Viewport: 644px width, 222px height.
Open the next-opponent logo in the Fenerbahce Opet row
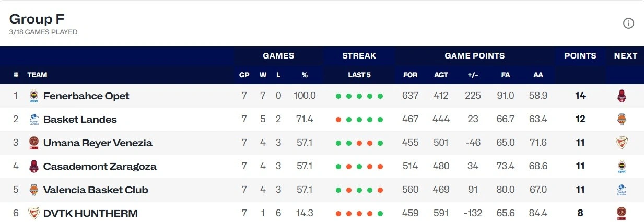point(622,96)
